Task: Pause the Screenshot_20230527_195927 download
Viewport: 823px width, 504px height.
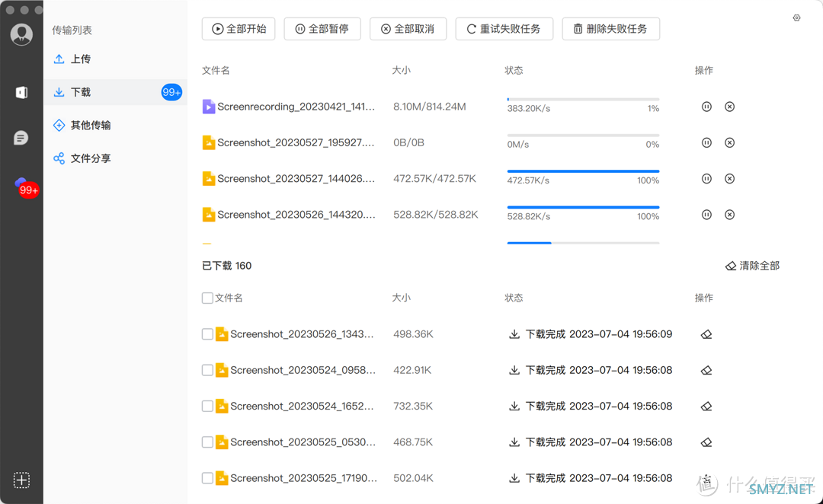Action: [706, 142]
